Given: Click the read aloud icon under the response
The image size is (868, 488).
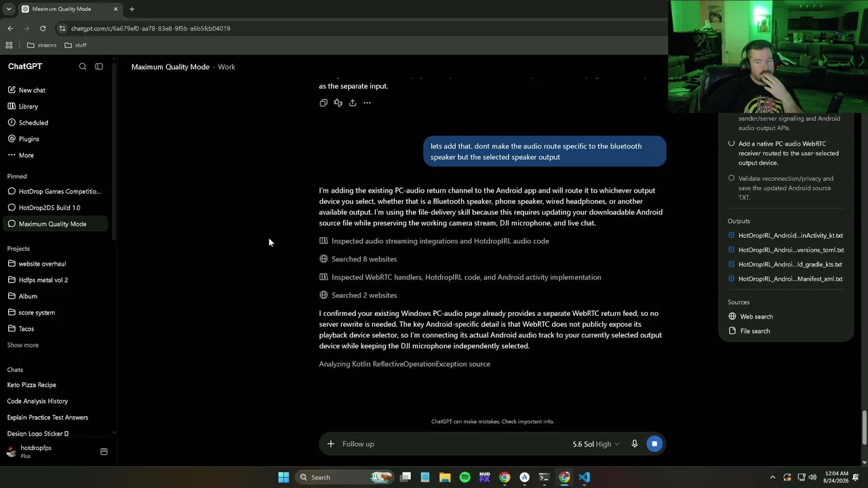Looking at the screenshot, I should pos(338,103).
